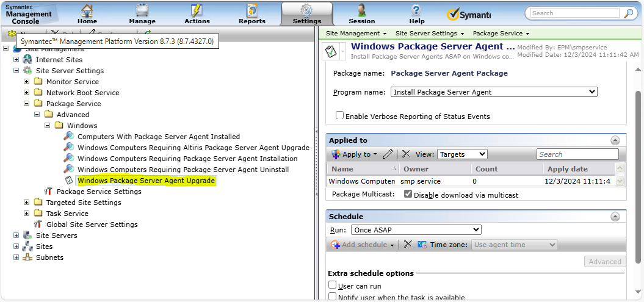This screenshot has height=302, width=644.
Task: Open the Actions lightning icon
Action: (197, 10)
